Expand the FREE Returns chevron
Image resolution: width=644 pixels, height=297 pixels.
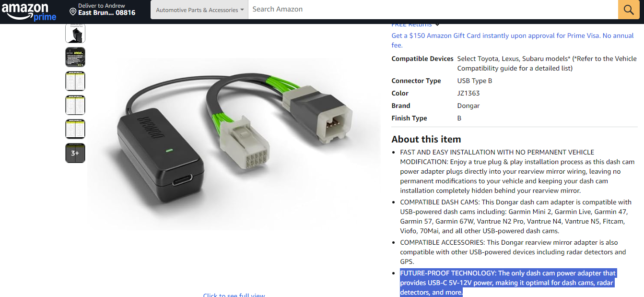(x=437, y=24)
